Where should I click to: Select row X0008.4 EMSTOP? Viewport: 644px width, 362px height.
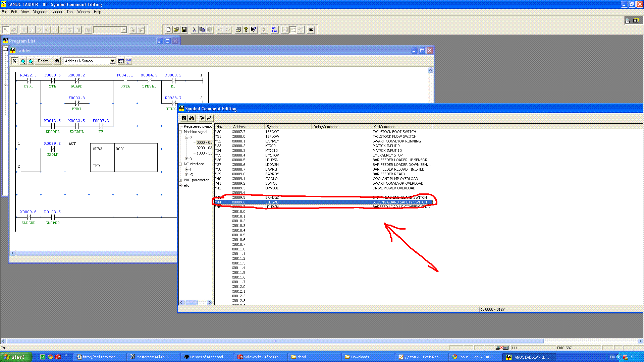pos(324,156)
